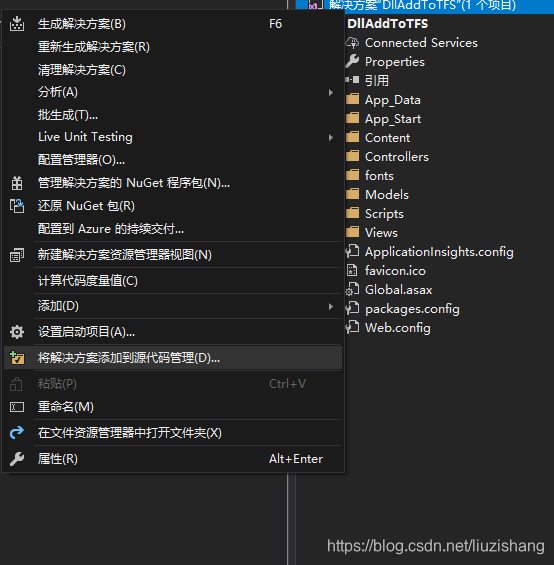Click the Models folder icon
This screenshot has height=565, width=554.
[353, 194]
